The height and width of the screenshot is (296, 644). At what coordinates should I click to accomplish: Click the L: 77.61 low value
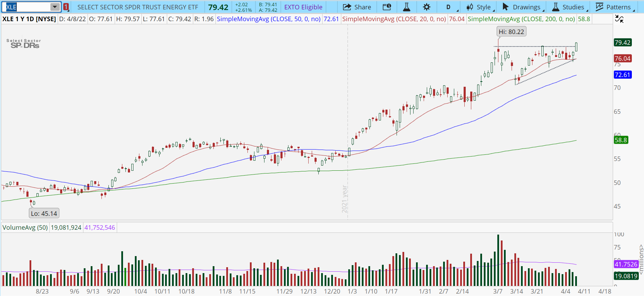[x=154, y=19]
